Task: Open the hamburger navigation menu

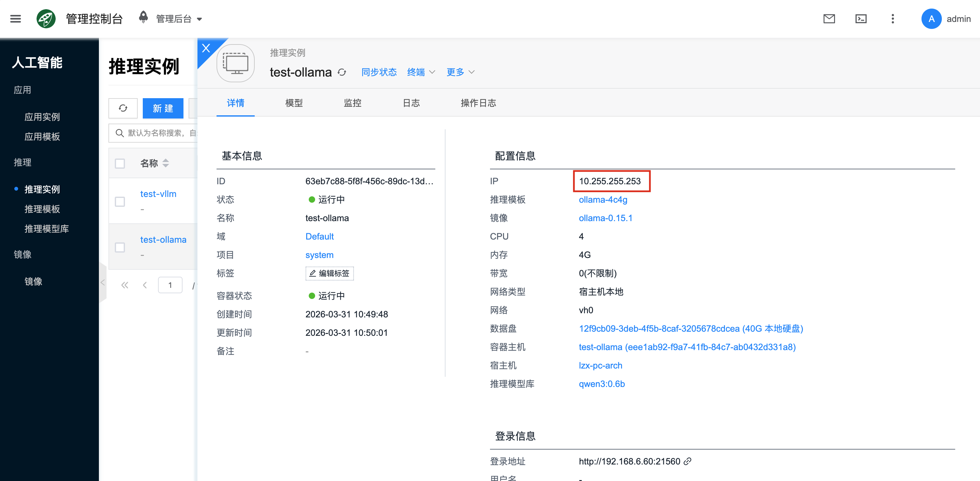Action: (x=16, y=19)
